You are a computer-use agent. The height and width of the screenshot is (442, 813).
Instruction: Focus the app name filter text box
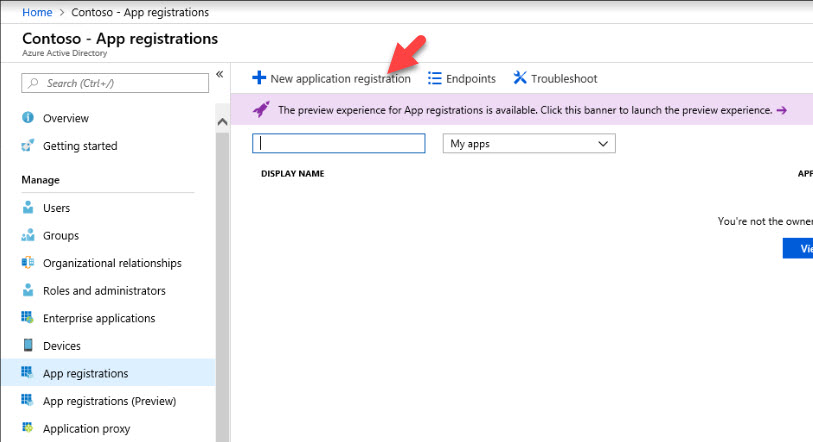339,143
